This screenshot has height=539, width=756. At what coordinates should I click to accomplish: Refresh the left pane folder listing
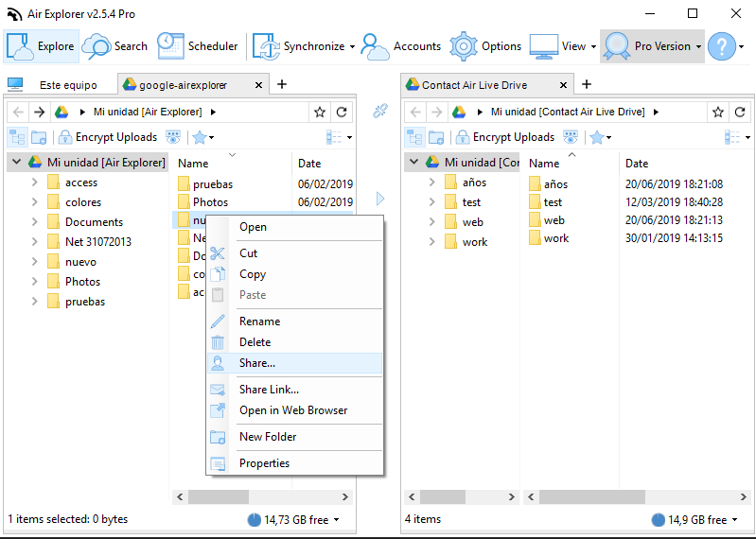coord(342,113)
